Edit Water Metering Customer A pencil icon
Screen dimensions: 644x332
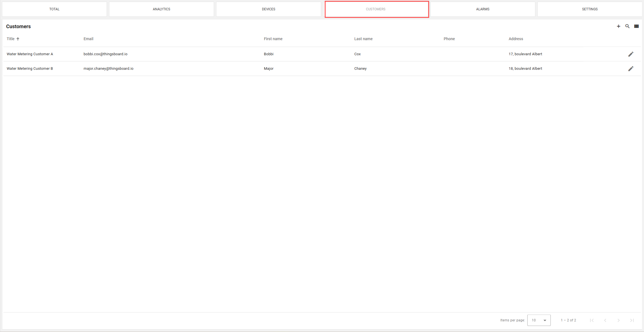tap(631, 54)
